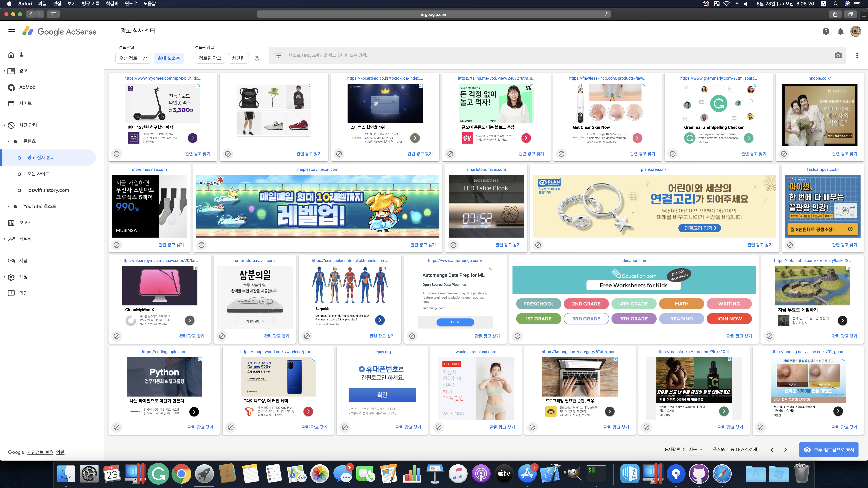Open the AdSense hamburger menu
The width and height of the screenshot is (868, 488).
[x=12, y=31]
